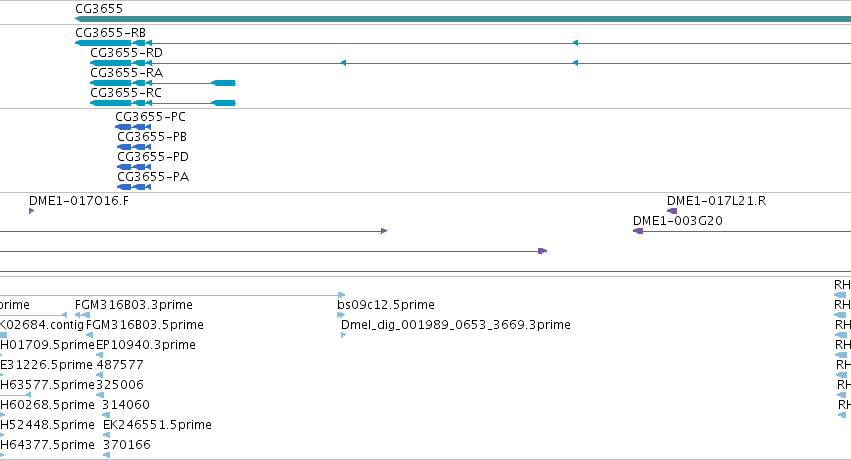Viewport: 851px width, 460px height.
Task: Open Dmel_dig_001989_0653_3669.3prime feature label
Action: tap(456, 325)
